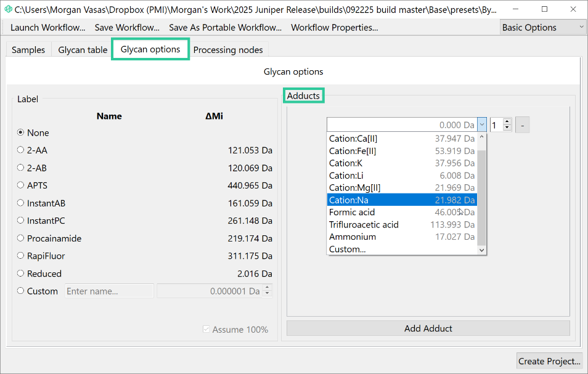This screenshot has height=374, width=588.
Task: Click the Name column header
Action: pos(109,116)
